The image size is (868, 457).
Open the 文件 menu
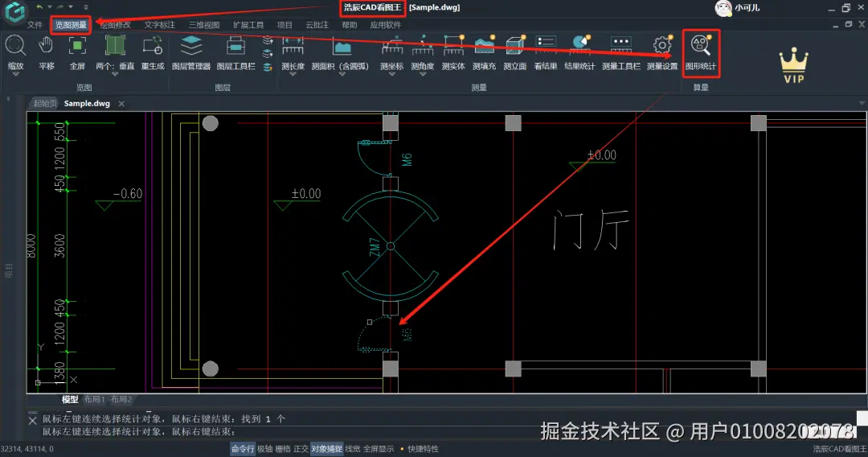[35, 25]
